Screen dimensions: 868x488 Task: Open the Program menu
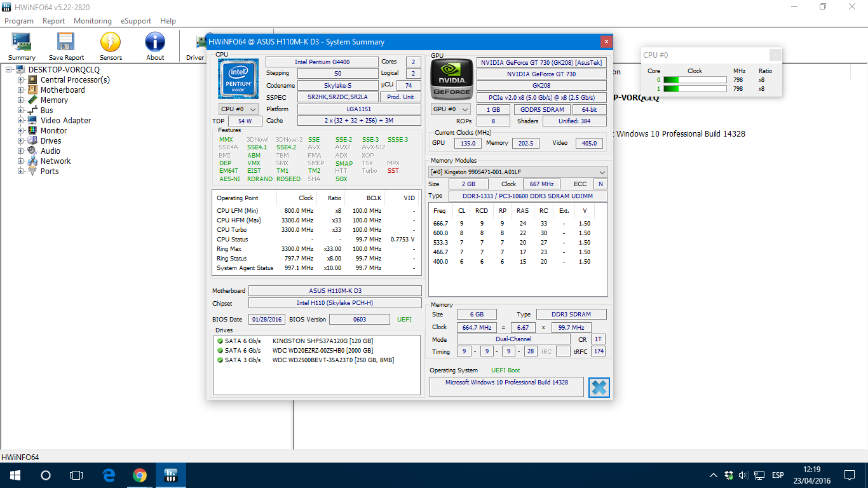coord(19,21)
